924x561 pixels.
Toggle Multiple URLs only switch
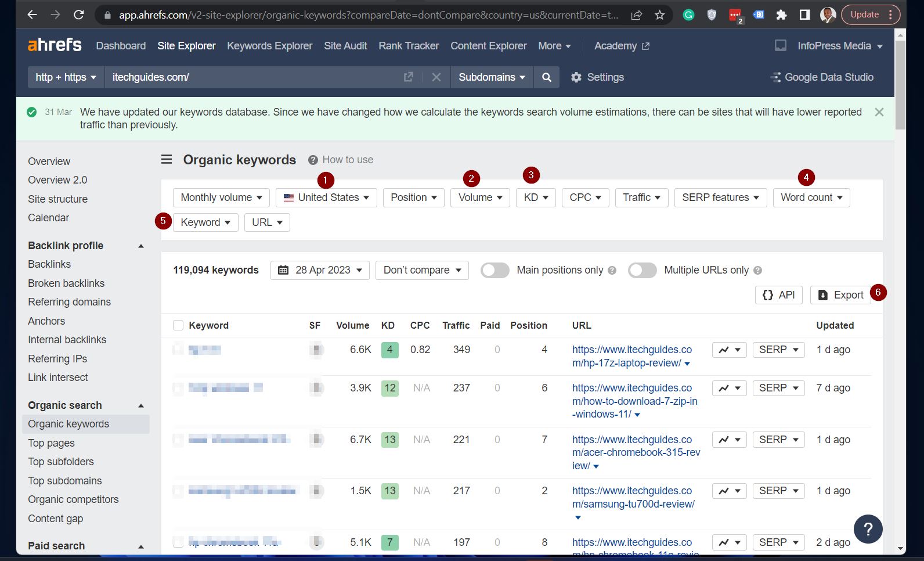642,270
